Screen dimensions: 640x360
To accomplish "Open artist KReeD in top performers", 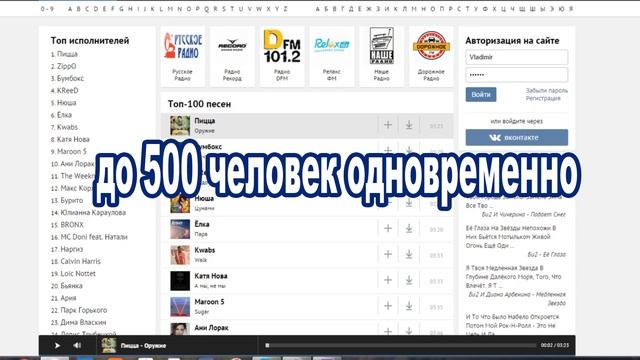I will click(67, 91).
